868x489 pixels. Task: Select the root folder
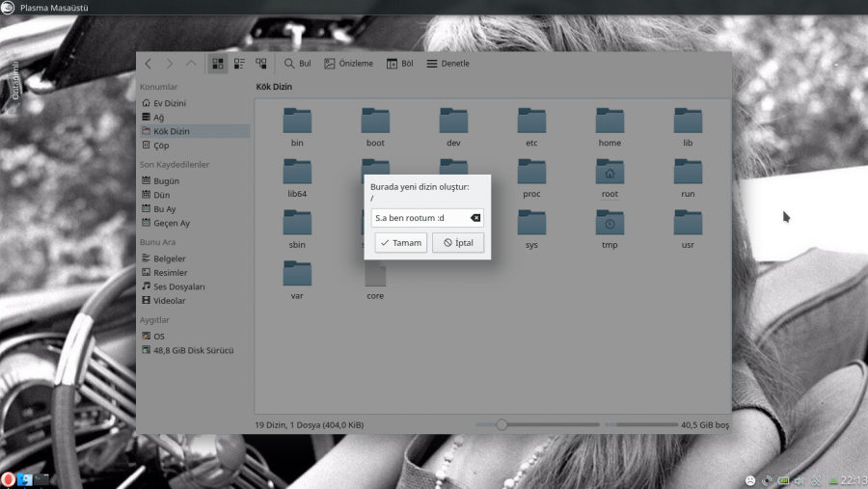tap(610, 178)
